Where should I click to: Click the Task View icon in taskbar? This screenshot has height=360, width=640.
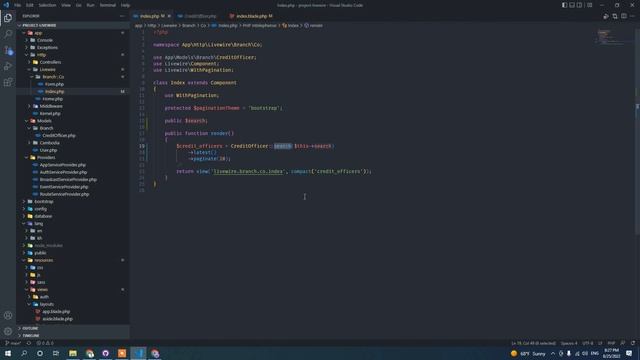click(56, 353)
